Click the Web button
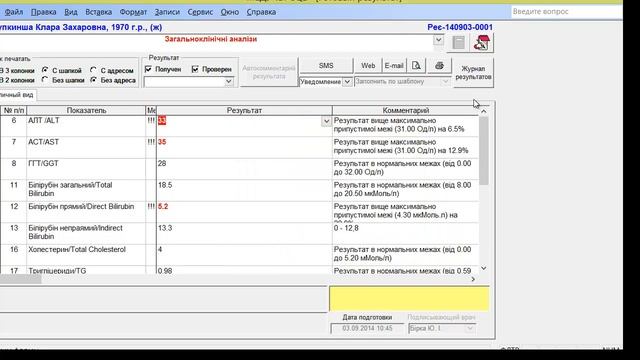Viewport: 640px width, 360px height. (x=368, y=65)
